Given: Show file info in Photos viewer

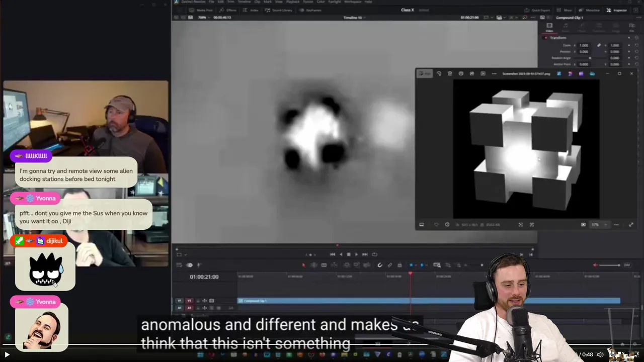Looking at the screenshot, I should (x=447, y=225).
